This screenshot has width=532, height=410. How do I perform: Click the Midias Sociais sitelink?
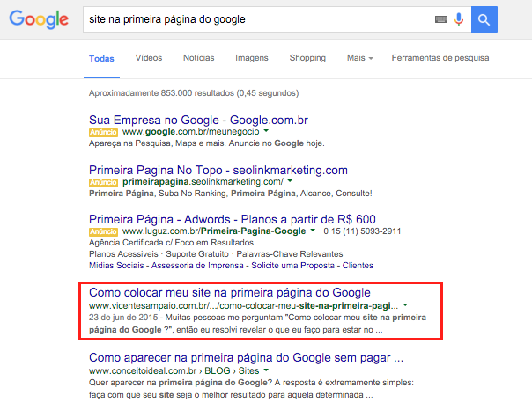tap(116, 266)
